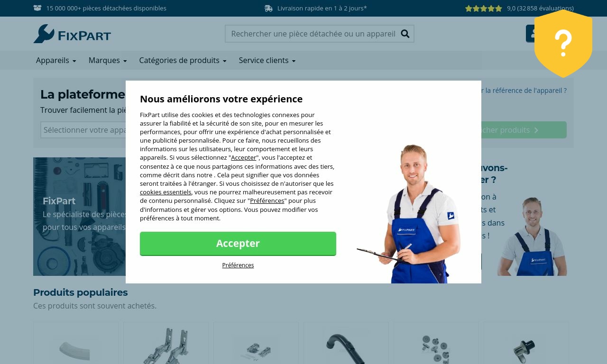The width and height of the screenshot is (607, 364).
Task: Focus the Rechercher une pièce détachée field
Action: 313,34
